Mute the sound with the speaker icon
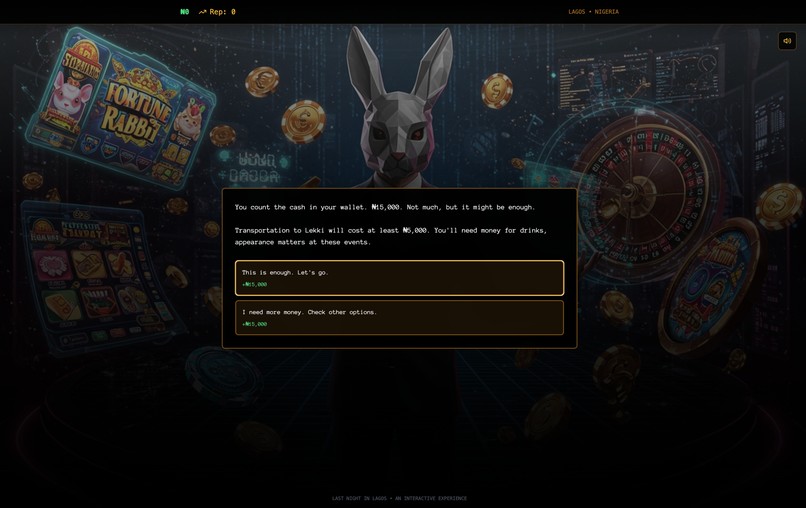The image size is (806, 508). tap(787, 41)
